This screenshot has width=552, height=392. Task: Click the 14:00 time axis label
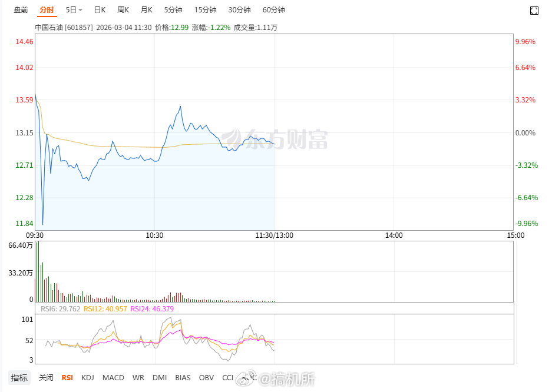point(394,235)
